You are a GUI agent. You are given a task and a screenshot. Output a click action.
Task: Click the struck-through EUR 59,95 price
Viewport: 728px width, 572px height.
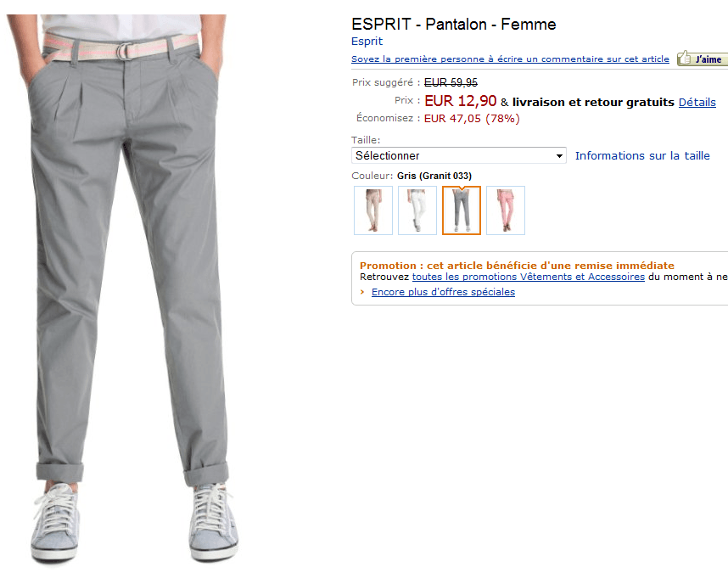(x=451, y=82)
